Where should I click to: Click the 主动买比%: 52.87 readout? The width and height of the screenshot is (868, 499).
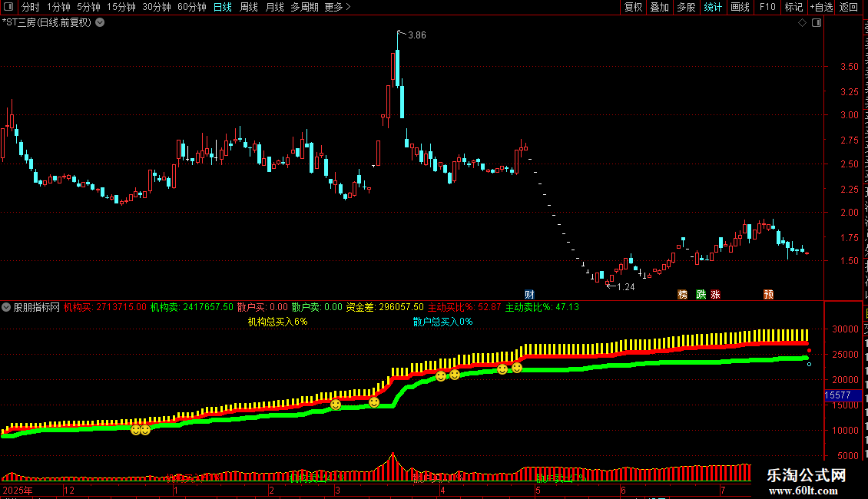coord(465,307)
